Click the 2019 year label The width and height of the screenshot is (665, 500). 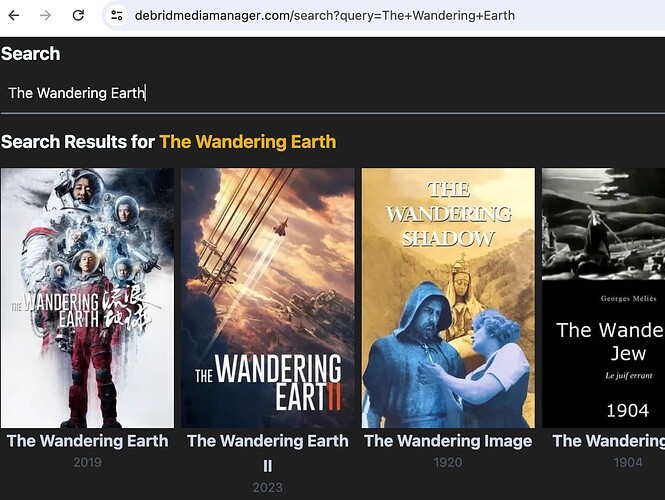[87, 463]
